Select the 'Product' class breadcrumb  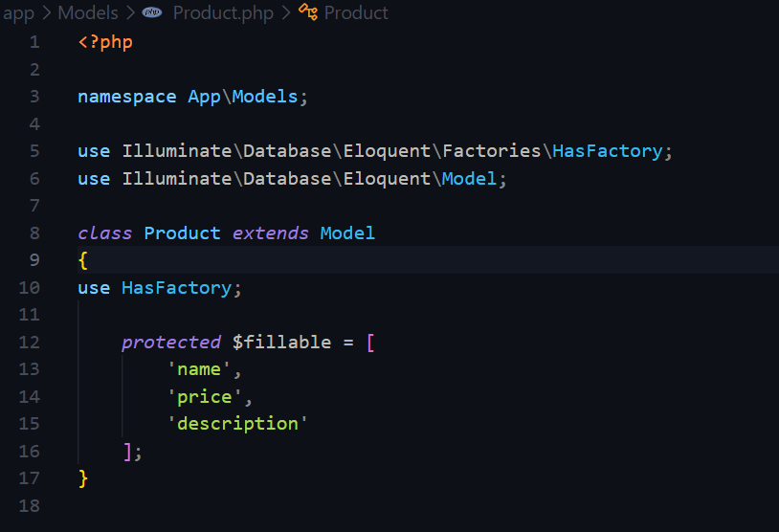[x=356, y=12]
